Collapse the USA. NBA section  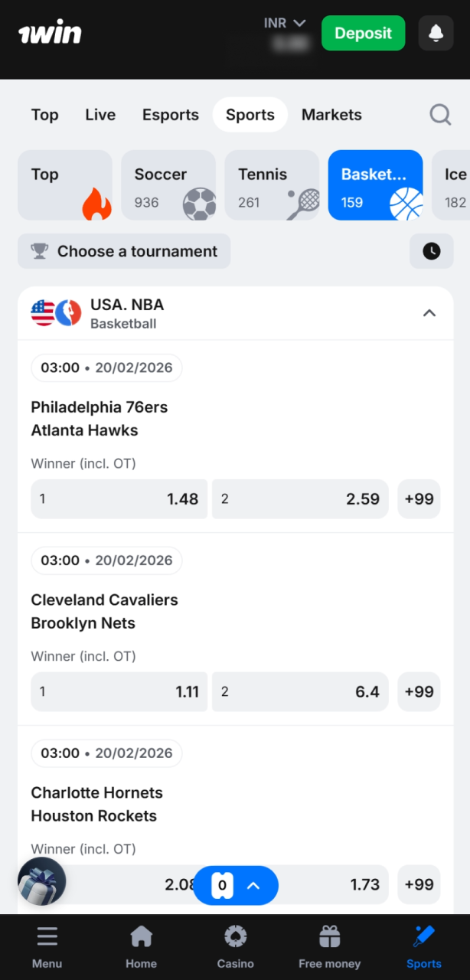(x=429, y=313)
